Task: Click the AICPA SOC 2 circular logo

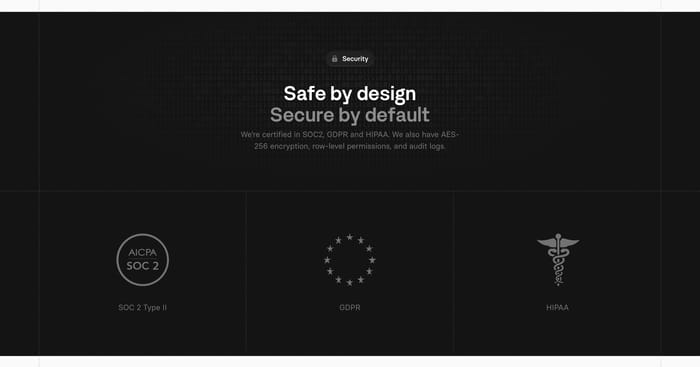Action: pos(142,259)
